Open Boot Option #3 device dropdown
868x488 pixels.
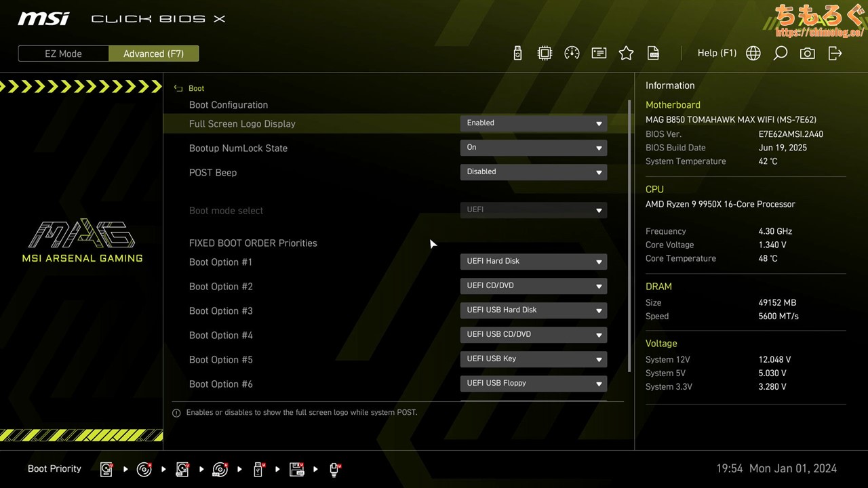pos(533,310)
